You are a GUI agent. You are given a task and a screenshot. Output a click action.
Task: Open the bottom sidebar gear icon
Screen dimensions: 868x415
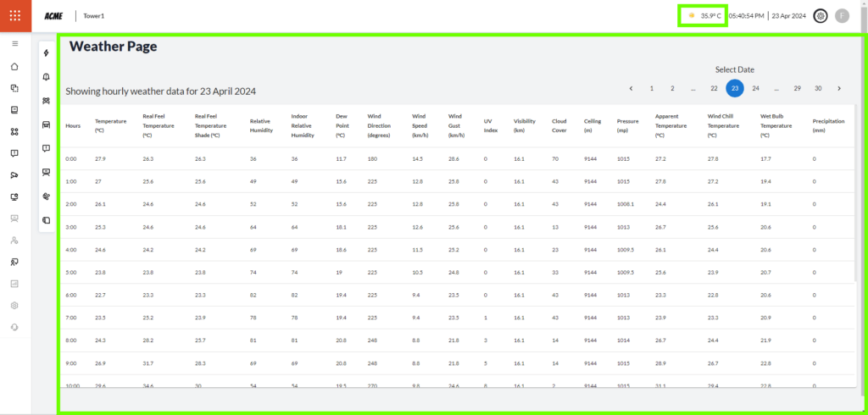coord(14,305)
